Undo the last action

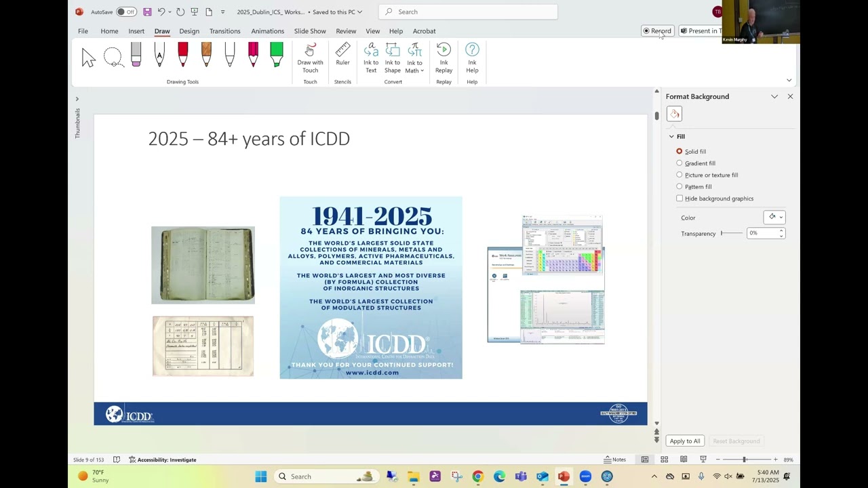[x=161, y=12]
